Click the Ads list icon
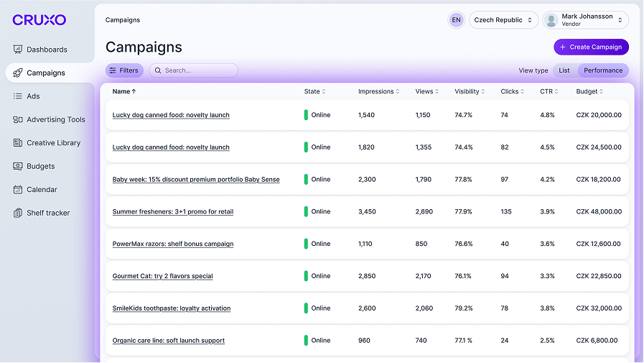 point(18,96)
